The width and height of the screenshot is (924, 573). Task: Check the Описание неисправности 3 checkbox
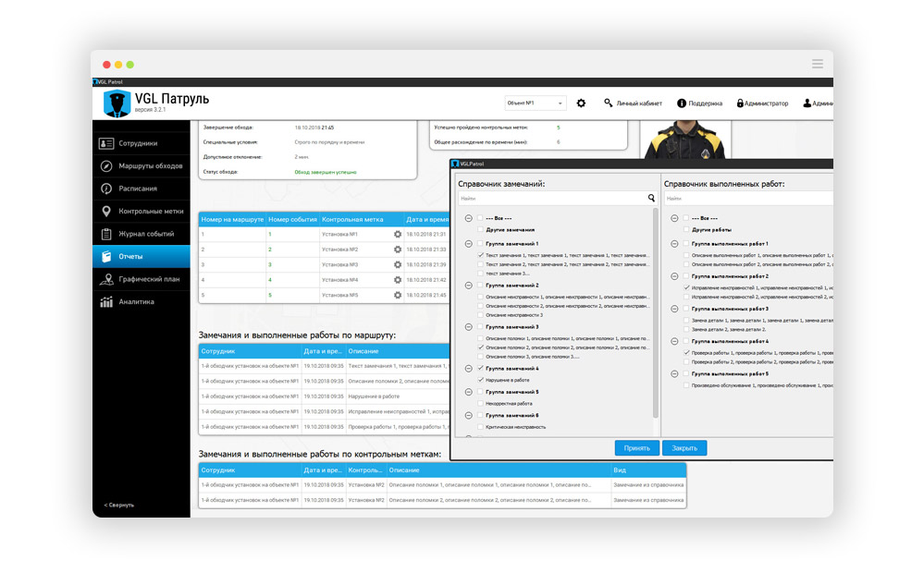click(x=480, y=315)
